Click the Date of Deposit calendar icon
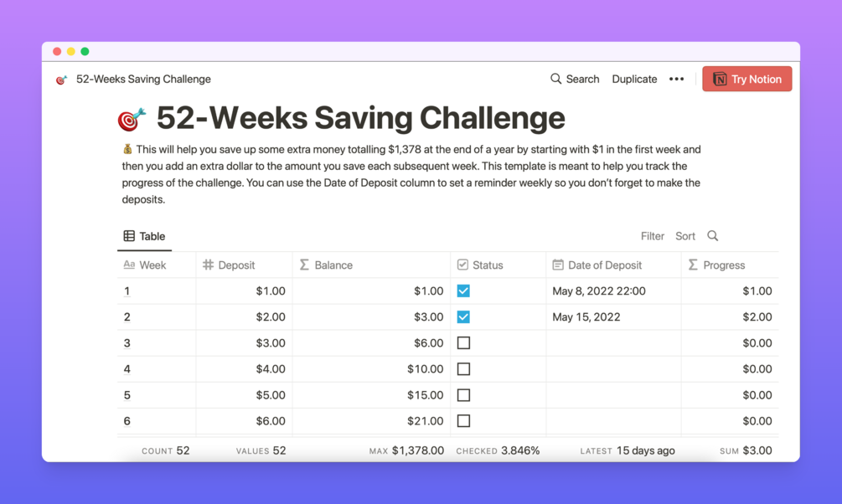 pyautogui.click(x=558, y=265)
